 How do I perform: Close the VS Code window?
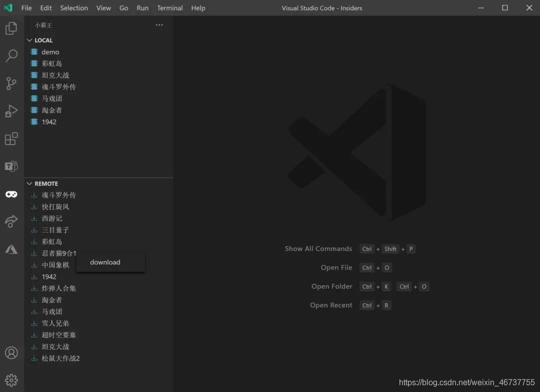coord(529,7)
